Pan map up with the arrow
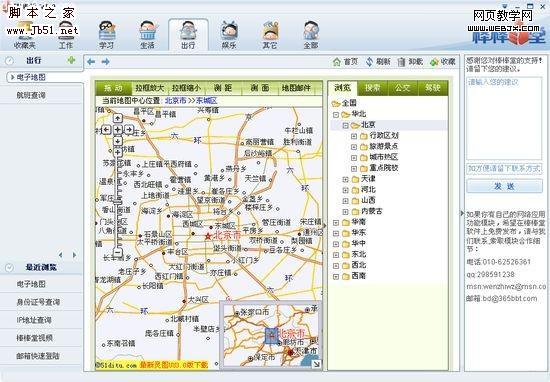Viewport: 550px width, 382px height. [x=118, y=118]
